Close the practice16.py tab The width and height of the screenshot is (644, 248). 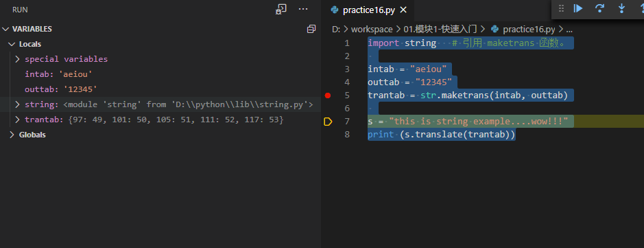[x=403, y=10]
